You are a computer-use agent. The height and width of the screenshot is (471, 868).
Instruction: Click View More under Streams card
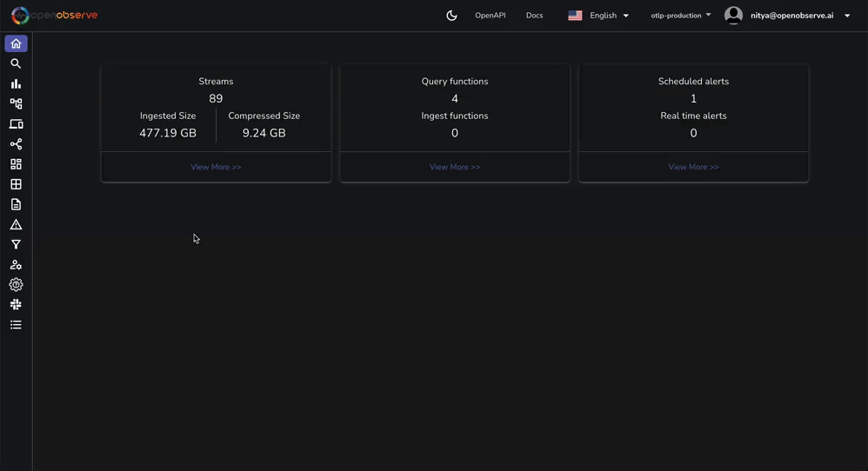[216, 167]
